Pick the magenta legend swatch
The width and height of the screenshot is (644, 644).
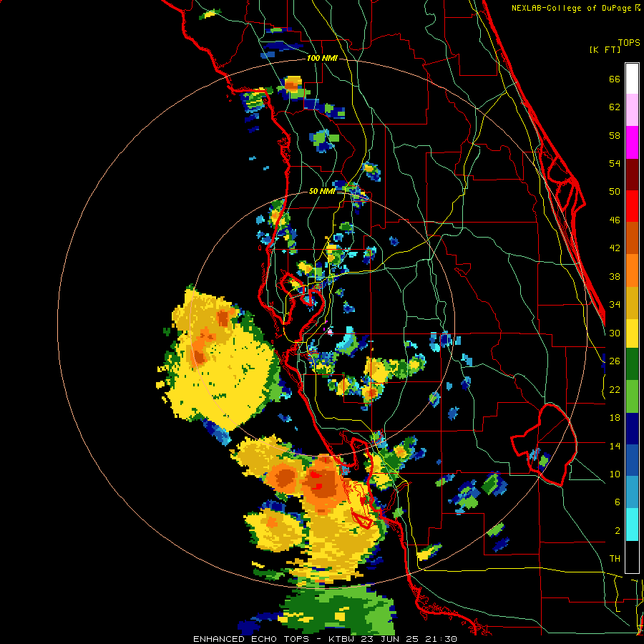point(632,142)
